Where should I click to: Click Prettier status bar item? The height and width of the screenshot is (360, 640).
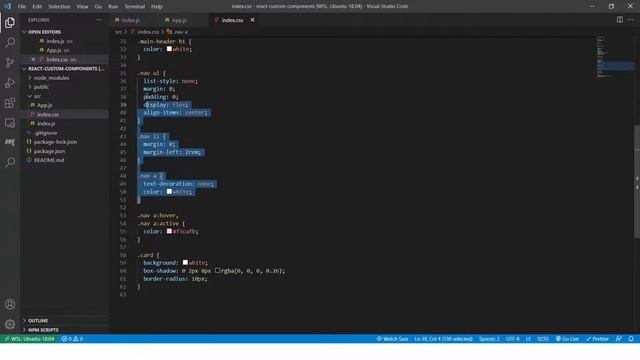(597, 339)
